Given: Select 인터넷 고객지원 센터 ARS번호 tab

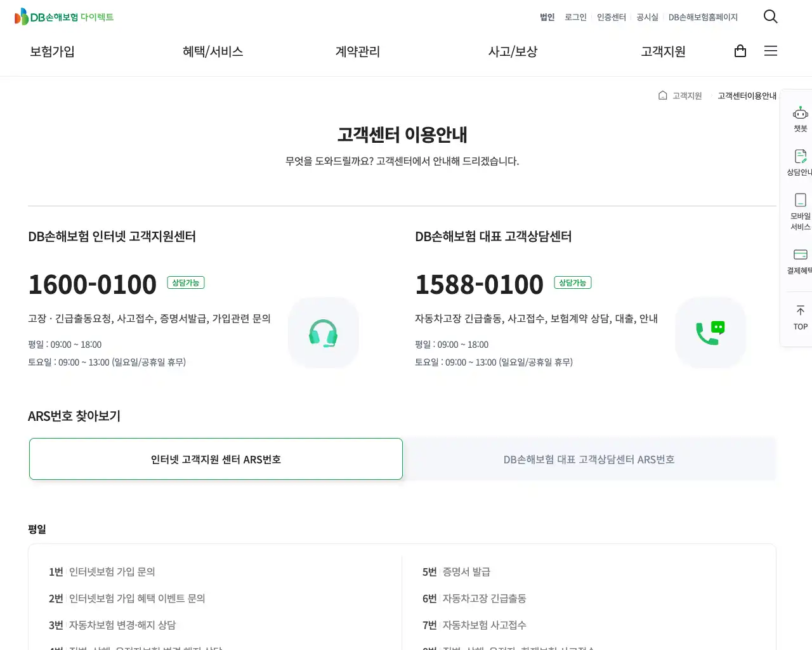Looking at the screenshot, I should [216, 459].
